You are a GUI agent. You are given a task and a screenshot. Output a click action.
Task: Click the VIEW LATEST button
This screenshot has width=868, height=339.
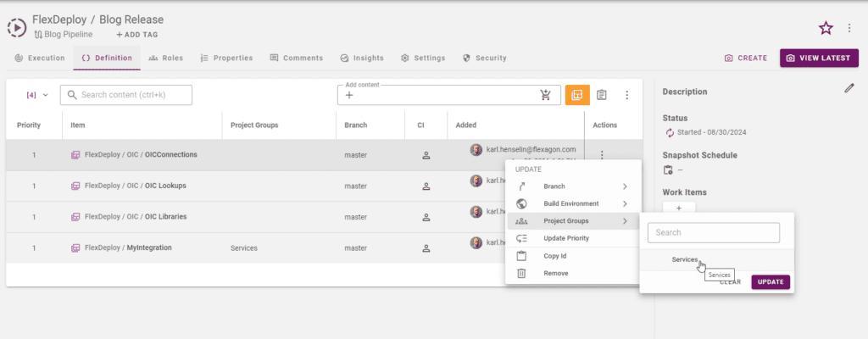[x=820, y=58]
